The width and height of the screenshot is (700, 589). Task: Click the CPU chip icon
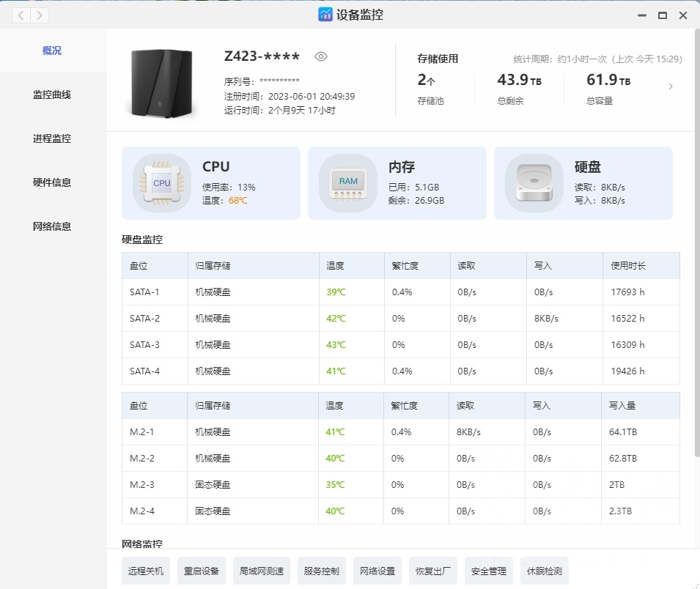pos(161,183)
